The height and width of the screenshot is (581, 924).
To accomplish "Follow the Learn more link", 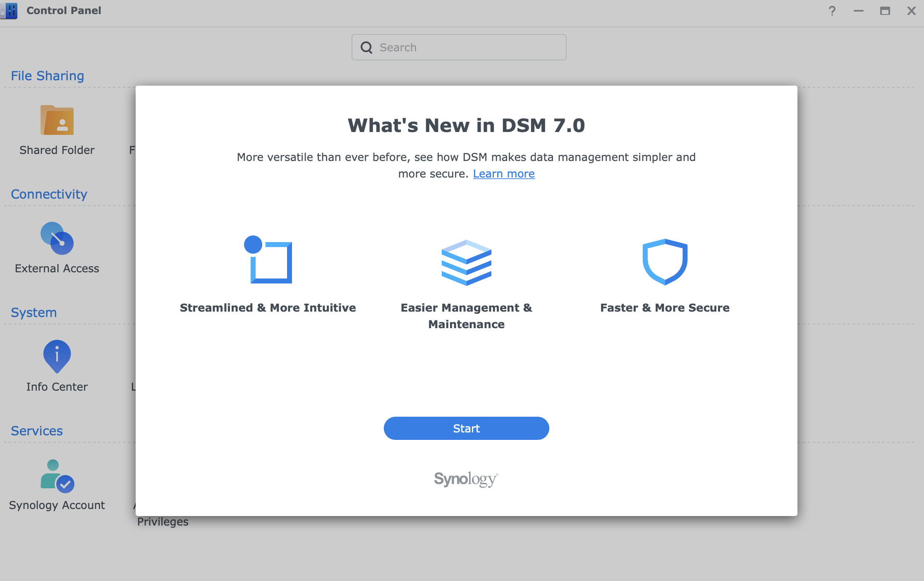I will [504, 174].
